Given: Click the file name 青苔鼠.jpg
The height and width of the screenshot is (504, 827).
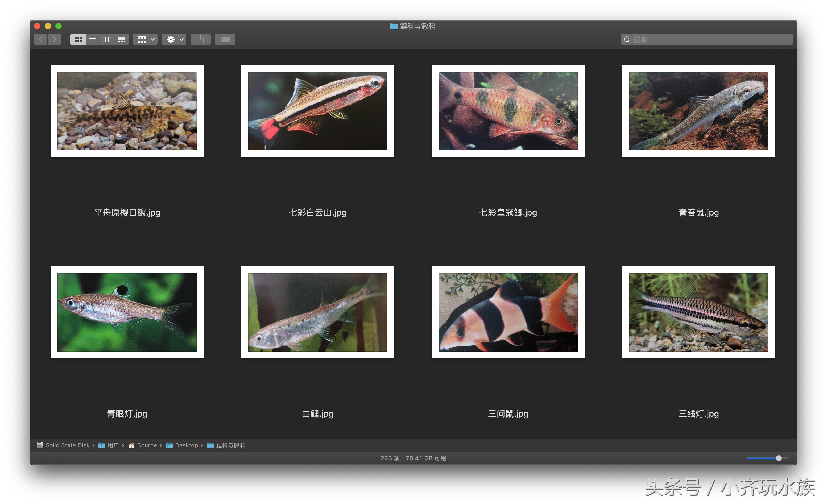Looking at the screenshot, I should 699,213.
